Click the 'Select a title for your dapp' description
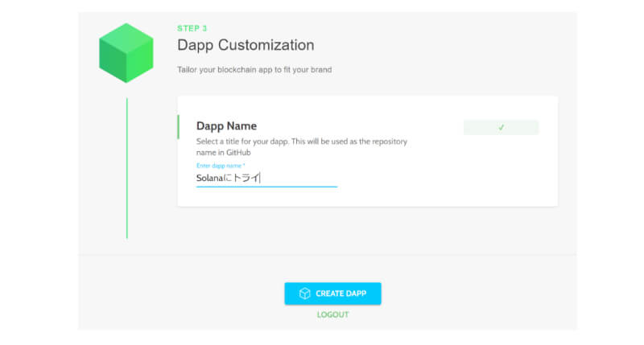This screenshot has height=345, width=644. (x=302, y=142)
